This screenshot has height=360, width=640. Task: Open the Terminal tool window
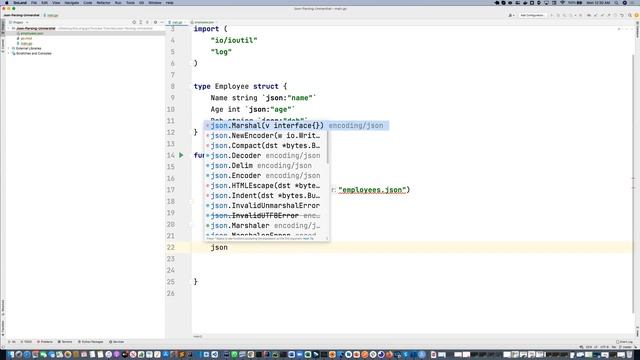pos(65,342)
